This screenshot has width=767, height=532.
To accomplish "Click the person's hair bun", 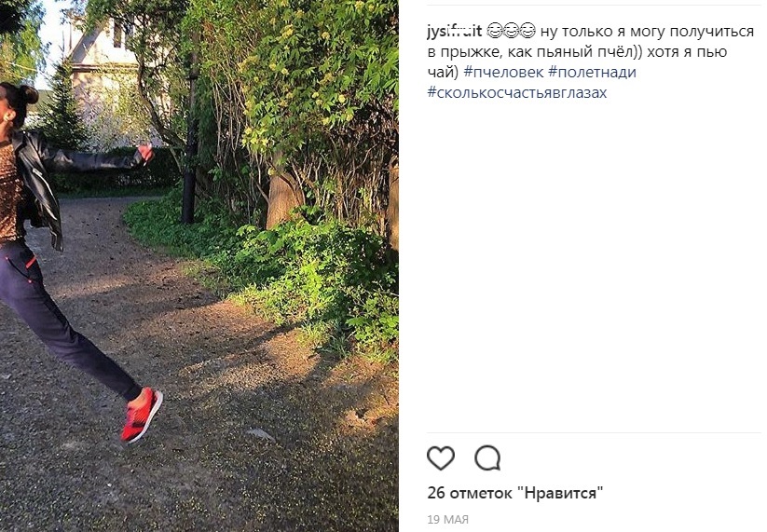I will click(x=28, y=95).
